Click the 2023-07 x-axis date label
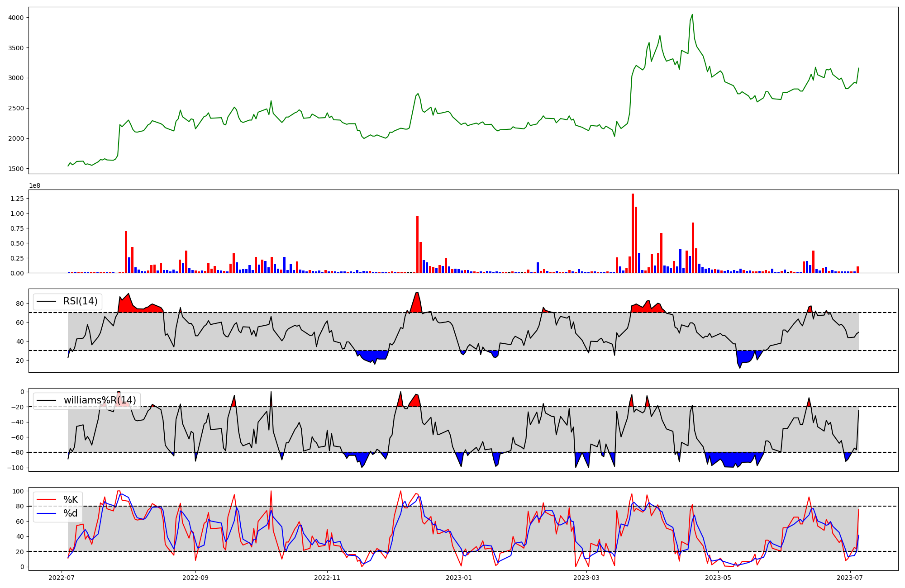This screenshot has width=905, height=588. [x=850, y=578]
